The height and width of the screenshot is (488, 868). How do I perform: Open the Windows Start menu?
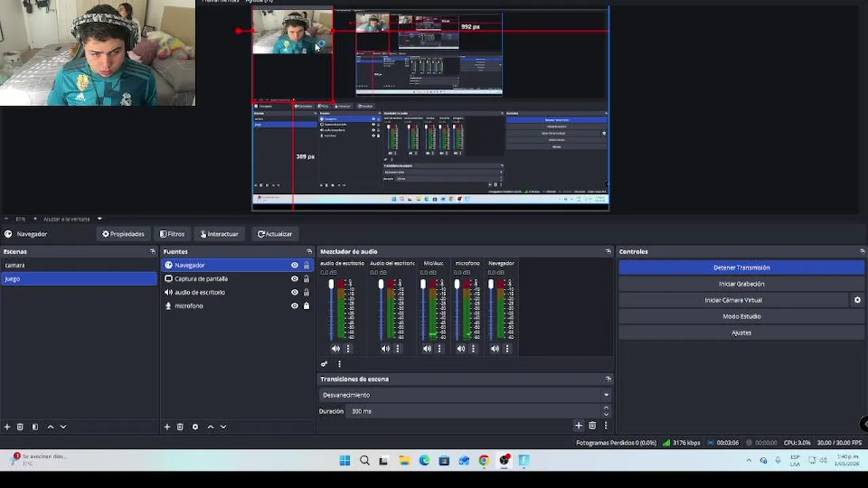(x=344, y=461)
